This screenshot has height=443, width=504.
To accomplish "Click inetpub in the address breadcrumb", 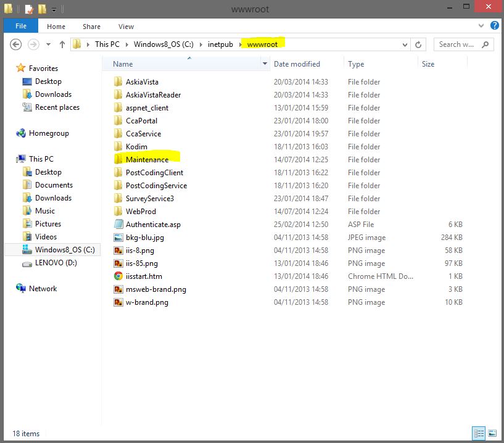I will point(220,44).
